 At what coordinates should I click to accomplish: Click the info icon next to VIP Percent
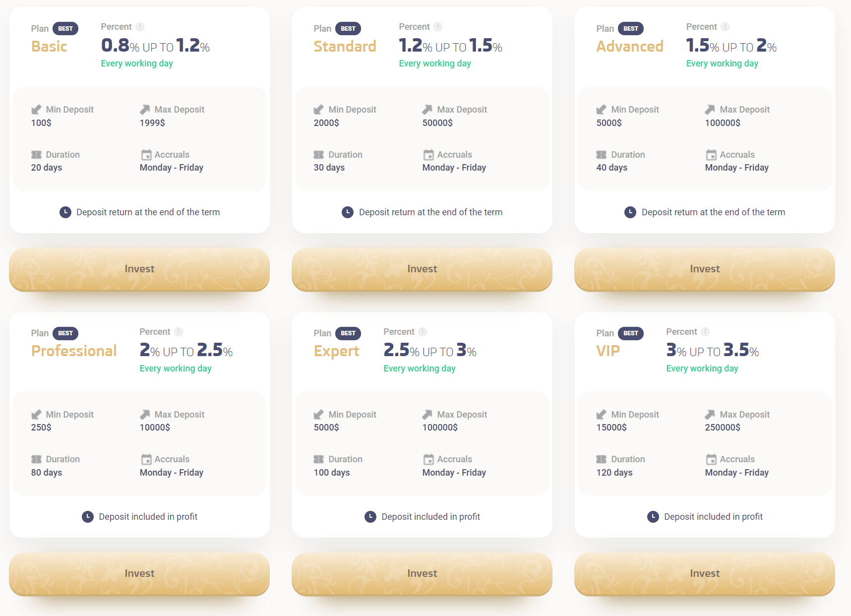[x=705, y=332]
